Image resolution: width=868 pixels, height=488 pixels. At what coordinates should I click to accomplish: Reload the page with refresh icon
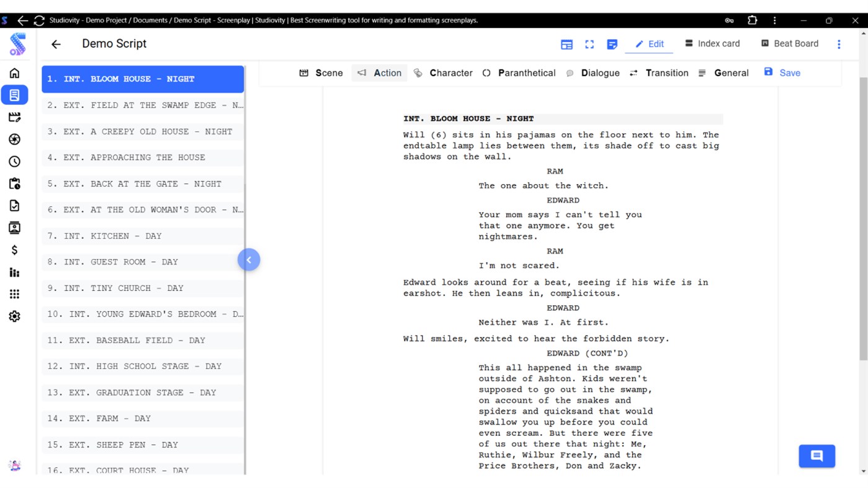[x=39, y=20]
